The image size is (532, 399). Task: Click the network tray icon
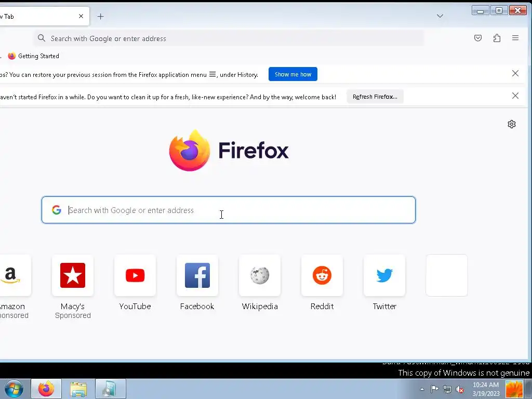tap(447, 389)
